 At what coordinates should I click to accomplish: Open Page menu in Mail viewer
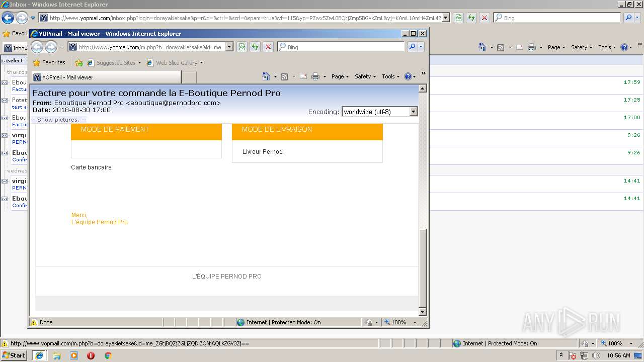point(340,76)
